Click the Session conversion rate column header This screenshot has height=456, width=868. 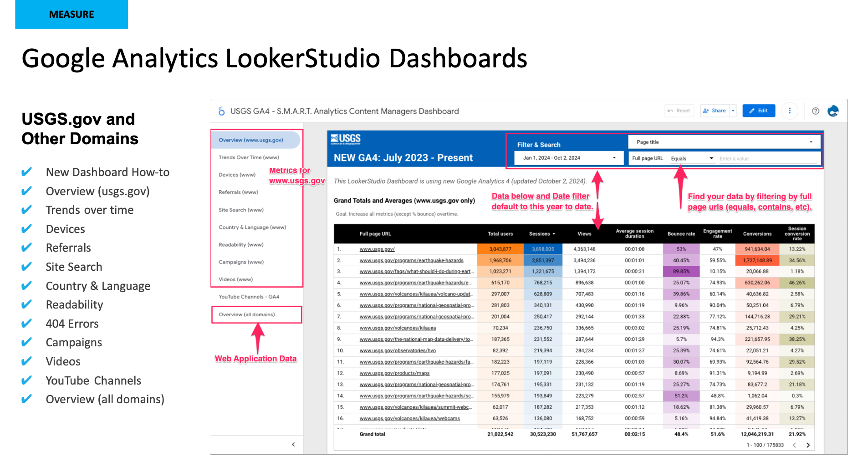click(x=797, y=233)
